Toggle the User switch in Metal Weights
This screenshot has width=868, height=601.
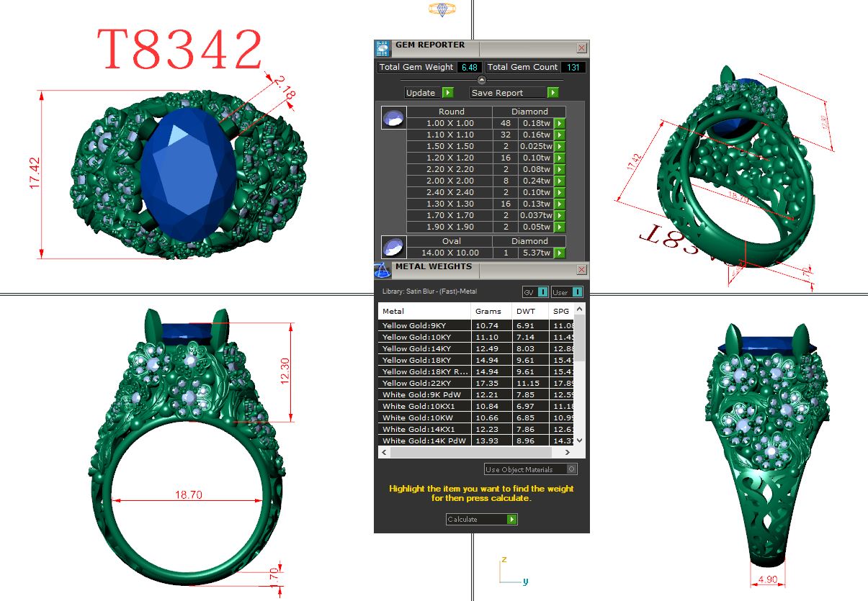[567, 292]
